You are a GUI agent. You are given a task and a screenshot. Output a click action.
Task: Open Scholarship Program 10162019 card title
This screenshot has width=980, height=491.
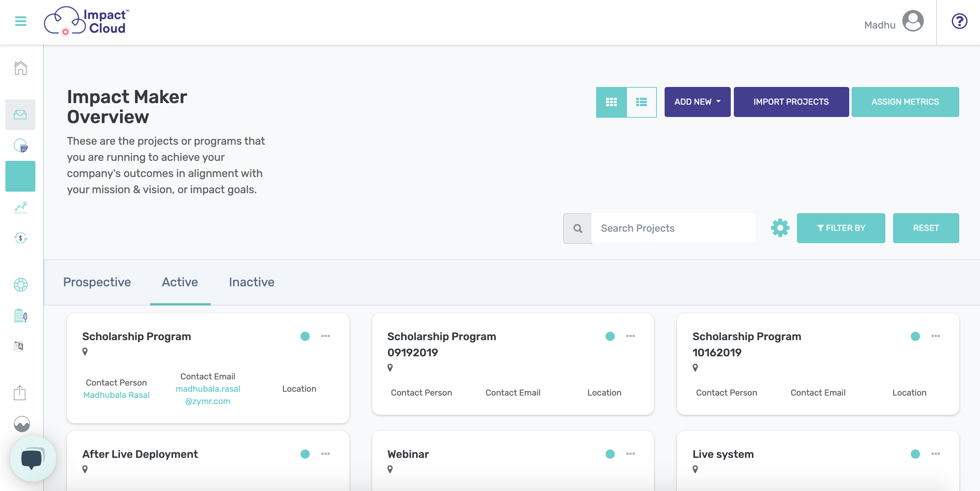click(x=747, y=344)
